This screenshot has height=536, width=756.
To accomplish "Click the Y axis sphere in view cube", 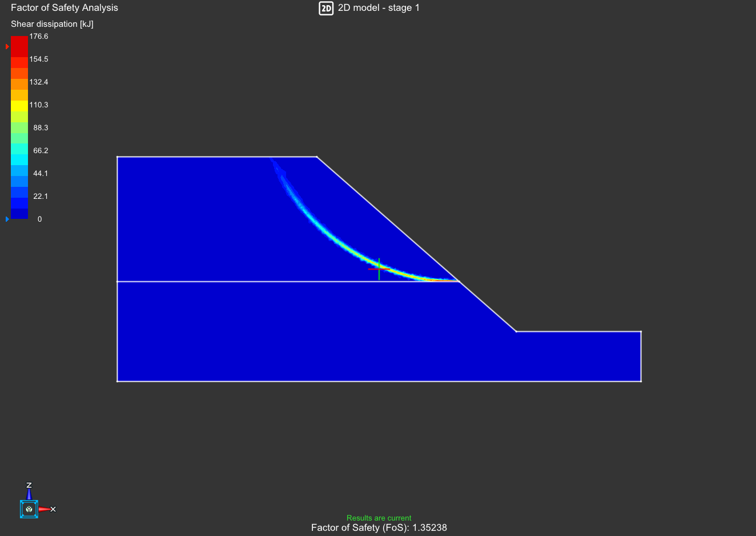I will (x=29, y=509).
